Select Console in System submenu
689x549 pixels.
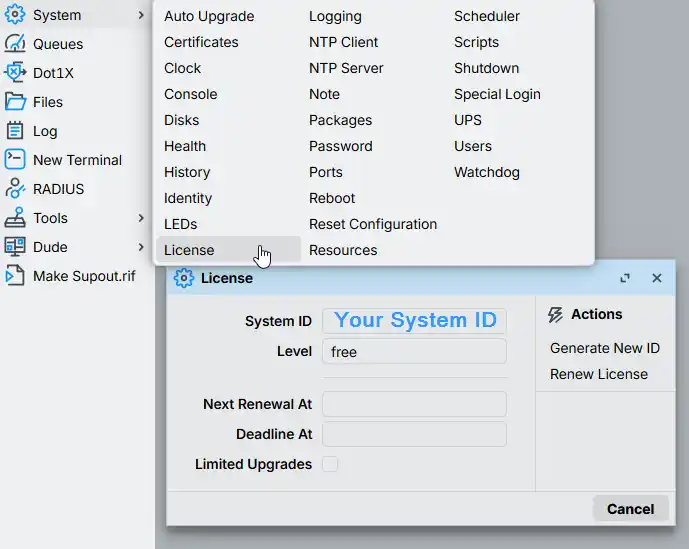[191, 94]
